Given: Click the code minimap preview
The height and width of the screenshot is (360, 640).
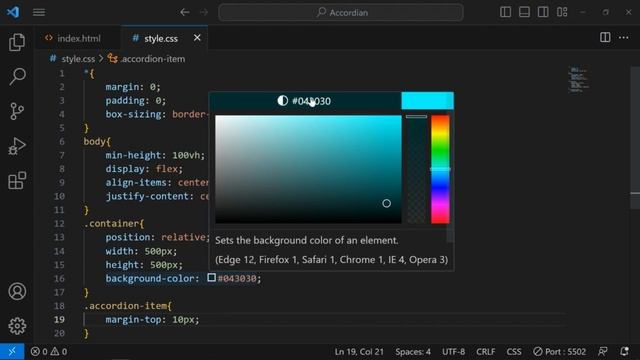Looking at the screenshot, I should [579, 80].
